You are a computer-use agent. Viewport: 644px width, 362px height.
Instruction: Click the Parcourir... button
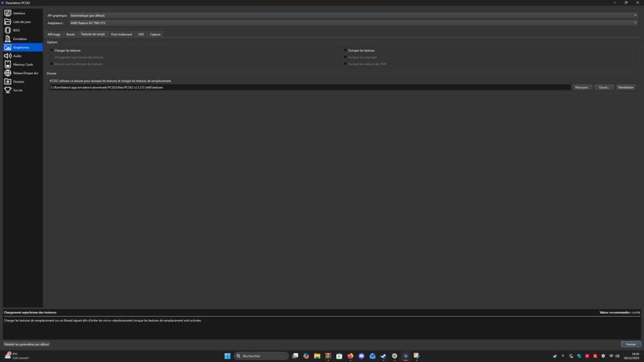coord(582,88)
